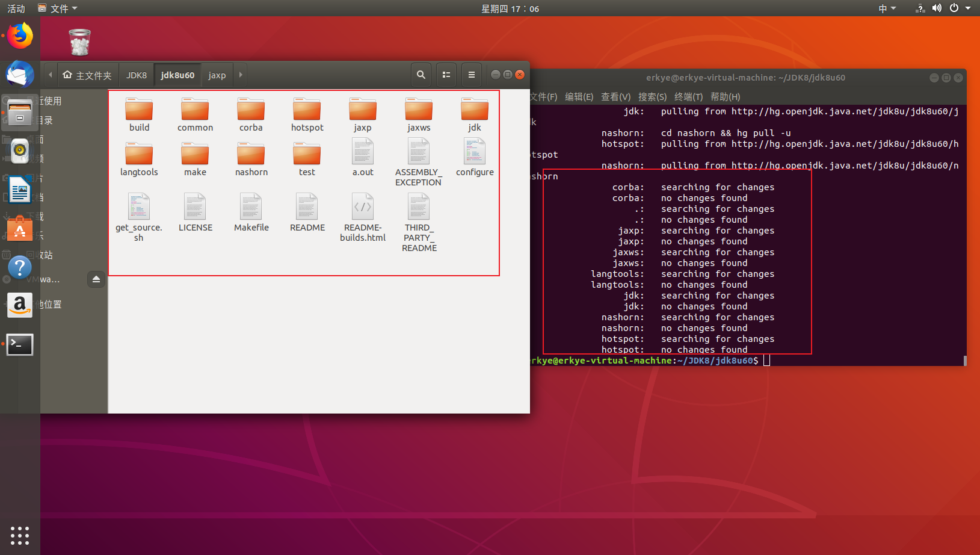This screenshot has height=555, width=980.
Task: Launch Thunderbird mail from the dock
Action: point(20,75)
